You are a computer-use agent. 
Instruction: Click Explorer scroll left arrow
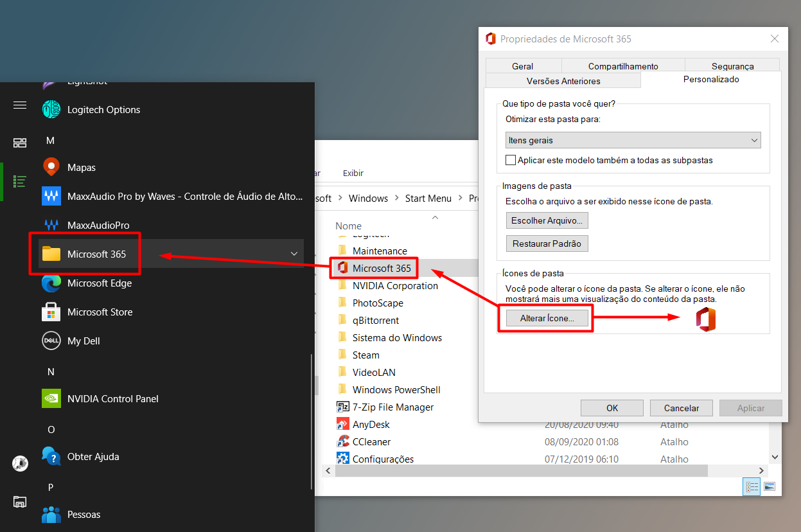(x=327, y=471)
